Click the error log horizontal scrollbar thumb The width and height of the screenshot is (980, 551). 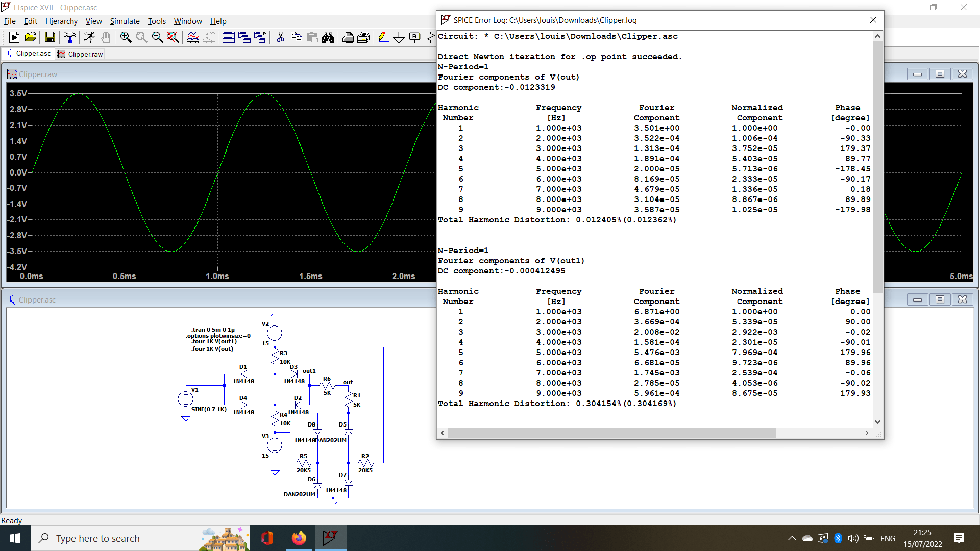[611, 433]
